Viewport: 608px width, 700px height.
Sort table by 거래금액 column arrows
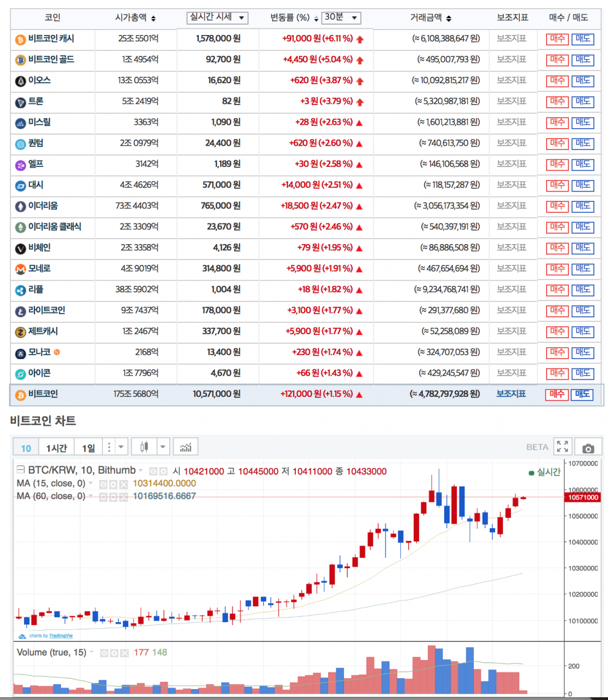click(449, 19)
